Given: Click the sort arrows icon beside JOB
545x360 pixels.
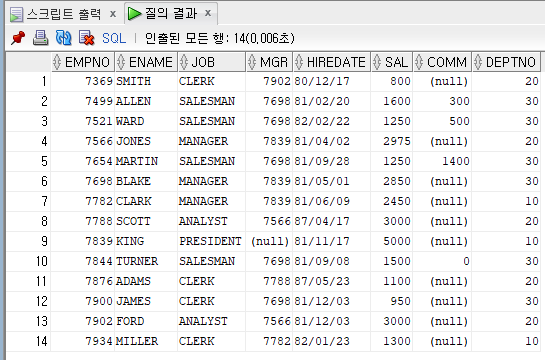Looking at the screenshot, I should coord(184,62).
